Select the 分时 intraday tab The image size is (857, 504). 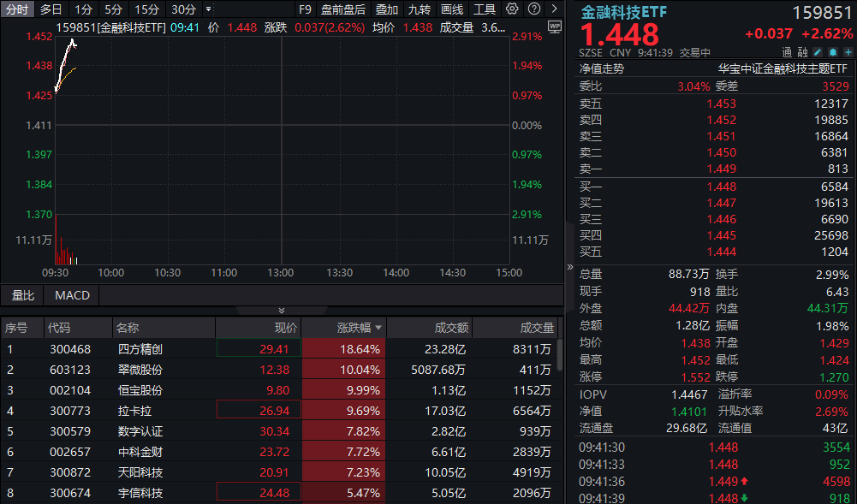click(15, 9)
